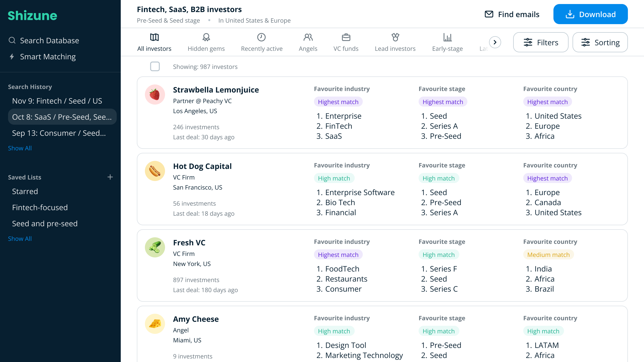Expand more category tabs with the right chevron
The width and height of the screenshot is (644, 362).
[x=495, y=42]
